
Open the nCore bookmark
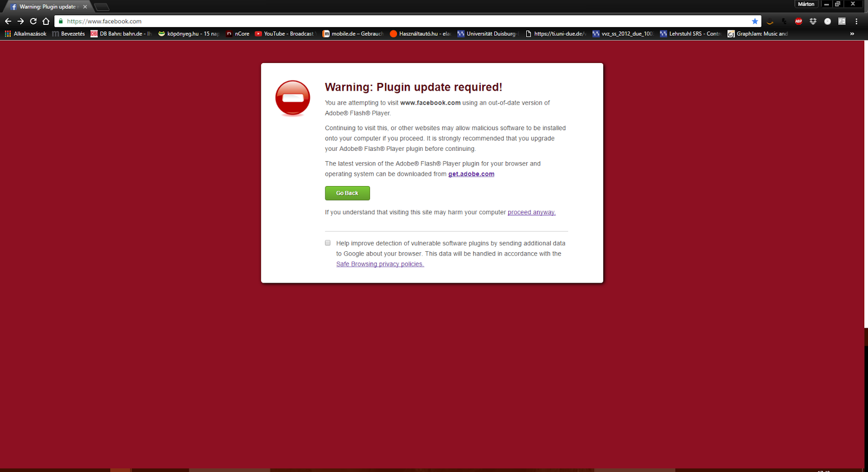(x=238, y=34)
